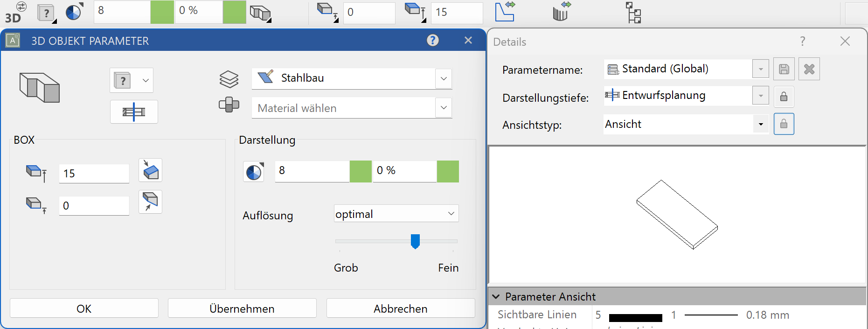This screenshot has width=868, height=329.
Task: Click the pick top height icon beside 15
Action: (150, 170)
